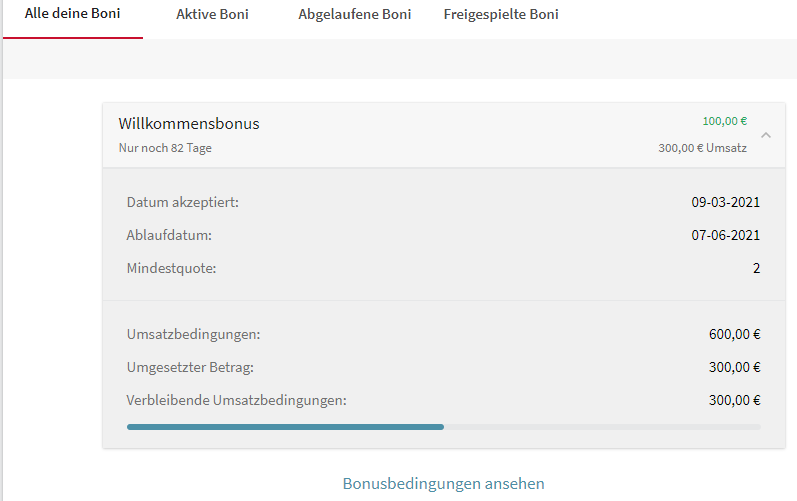Click the "Datum akzeptiert" label
797x501 pixels.
(x=183, y=203)
